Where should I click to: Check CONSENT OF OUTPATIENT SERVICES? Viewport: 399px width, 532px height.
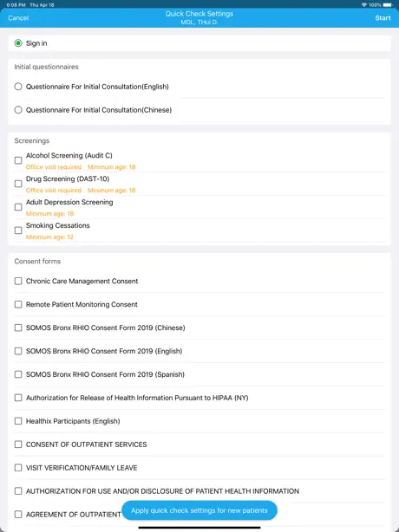18,444
